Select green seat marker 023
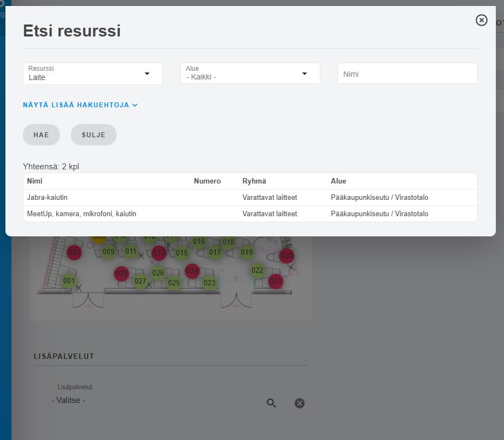Screen dimensions: 504x440 [209, 283]
